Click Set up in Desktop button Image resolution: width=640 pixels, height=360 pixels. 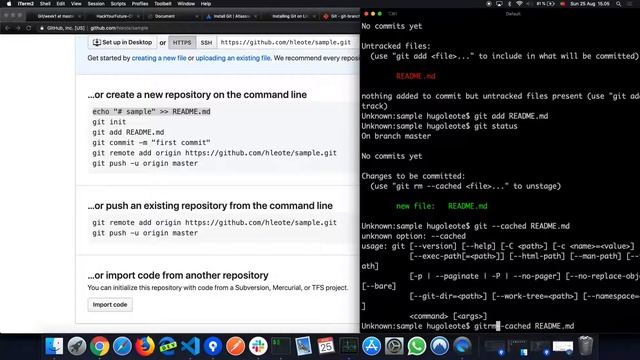coord(122,42)
